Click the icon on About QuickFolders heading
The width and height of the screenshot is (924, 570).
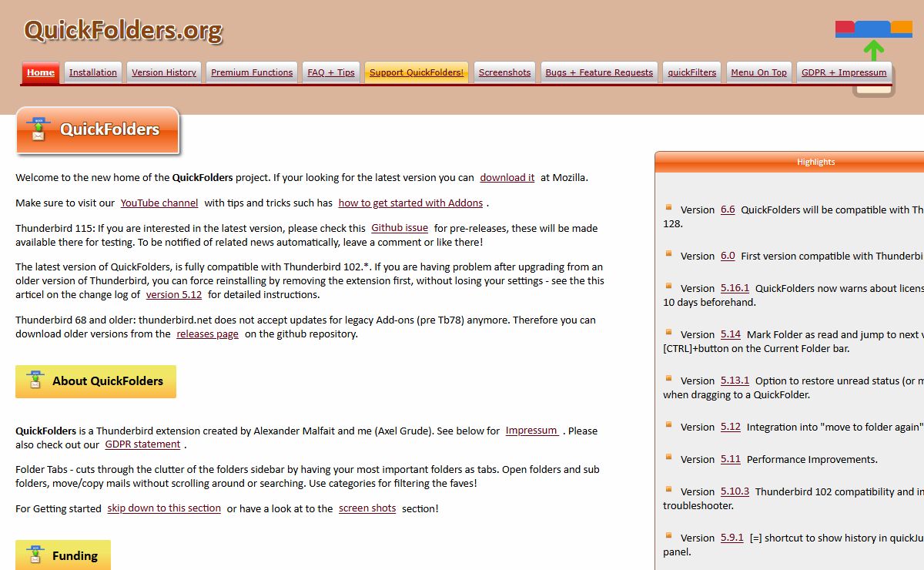coord(35,381)
